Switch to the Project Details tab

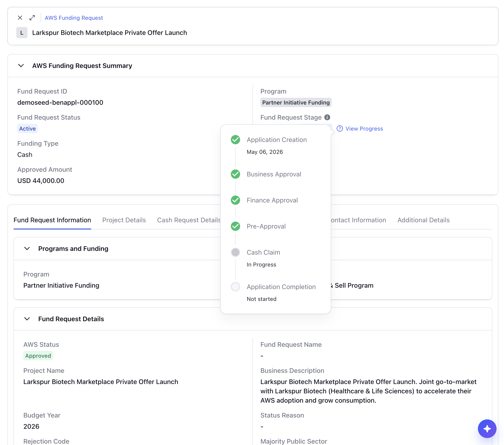(124, 220)
